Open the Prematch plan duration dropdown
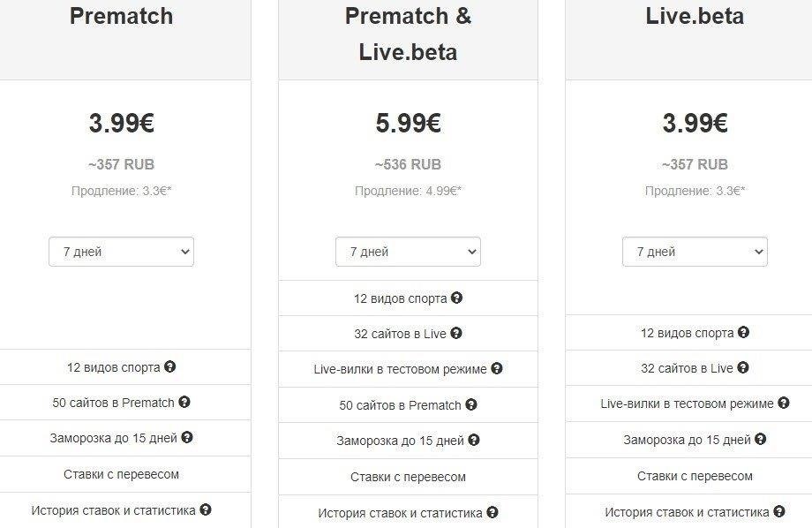Image resolution: width=812 pixels, height=528 pixels. pos(121,252)
